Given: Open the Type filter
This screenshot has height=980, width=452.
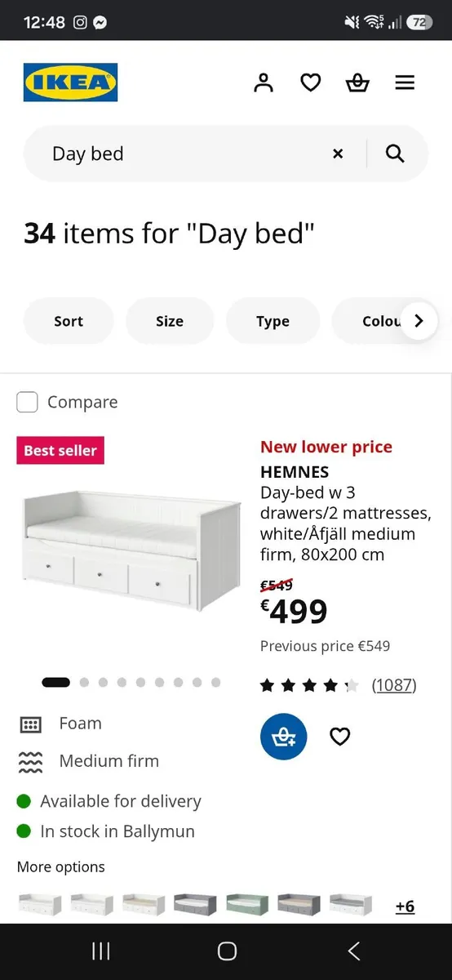Looking at the screenshot, I should point(273,321).
